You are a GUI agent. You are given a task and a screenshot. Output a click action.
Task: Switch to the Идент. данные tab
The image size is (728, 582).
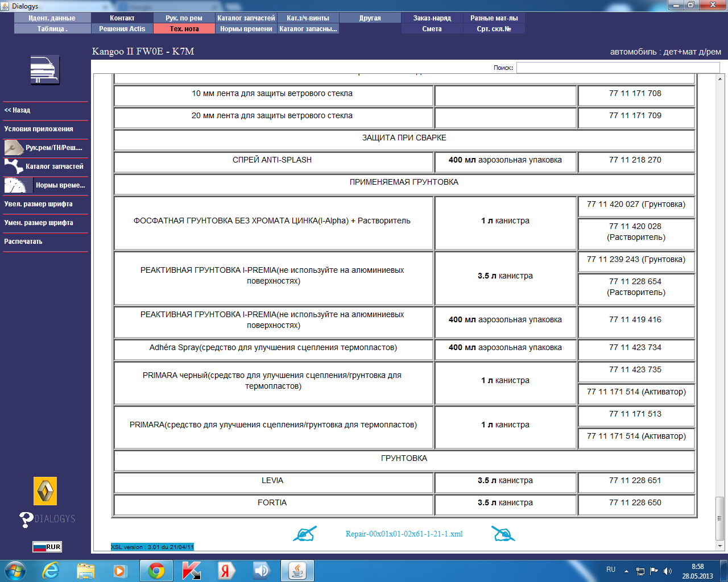point(52,18)
